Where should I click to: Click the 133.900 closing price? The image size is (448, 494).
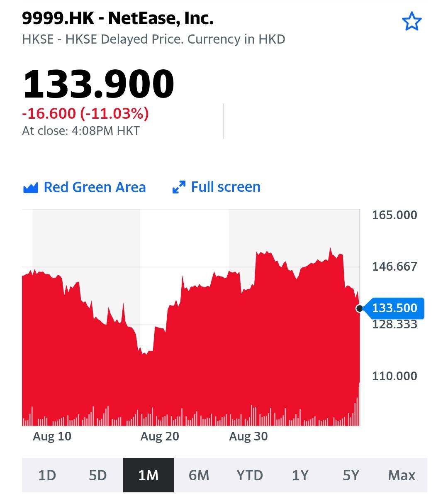[x=99, y=84]
